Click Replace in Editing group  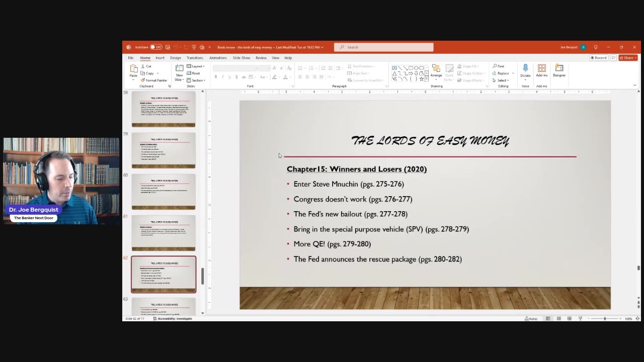pyautogui.click(x=501, y=73)
